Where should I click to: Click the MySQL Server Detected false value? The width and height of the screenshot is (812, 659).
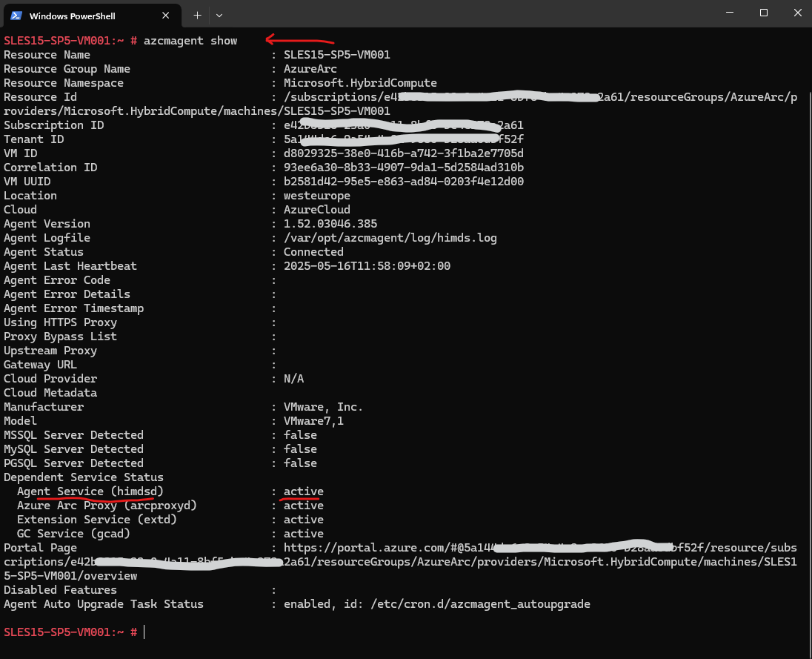point(300,449)
